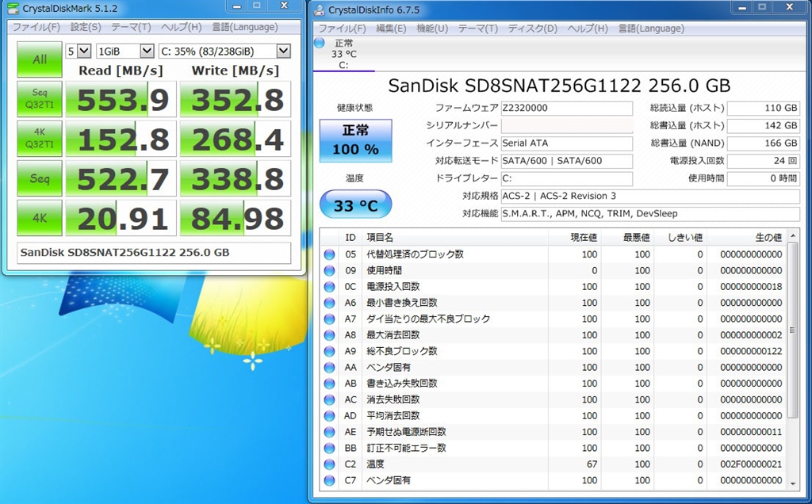Click the CrystalDiskMark title bar app icon
Screen dimensions: 812x504
coord(13,8)
